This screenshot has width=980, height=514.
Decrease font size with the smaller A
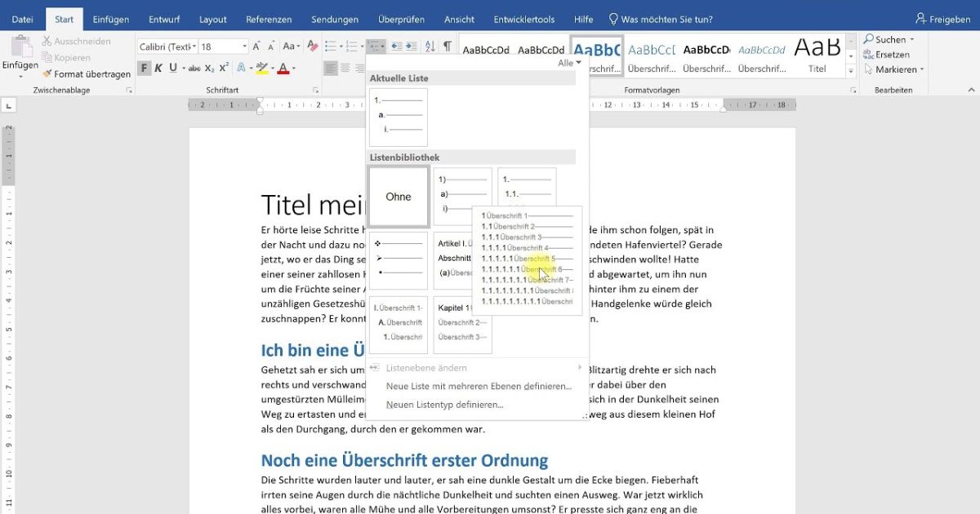273,47
